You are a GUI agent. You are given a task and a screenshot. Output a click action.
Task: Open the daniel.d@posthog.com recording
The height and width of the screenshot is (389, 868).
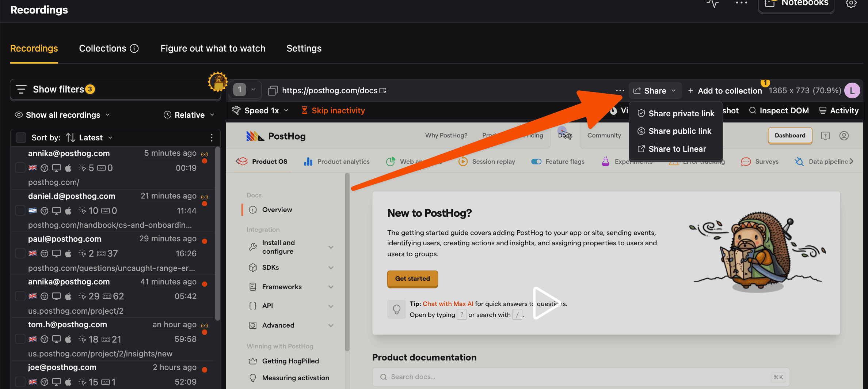point(113,210)
